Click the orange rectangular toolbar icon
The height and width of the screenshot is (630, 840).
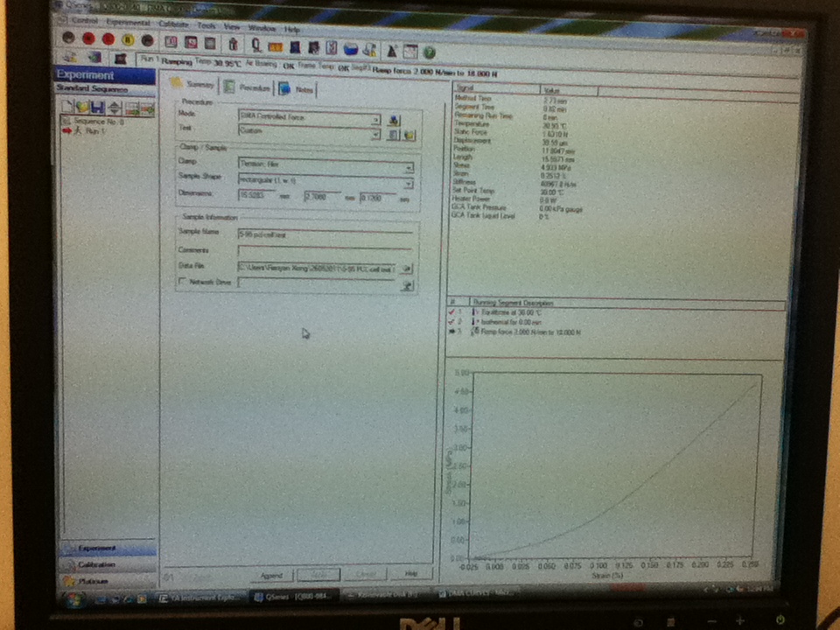coord(276,47)
